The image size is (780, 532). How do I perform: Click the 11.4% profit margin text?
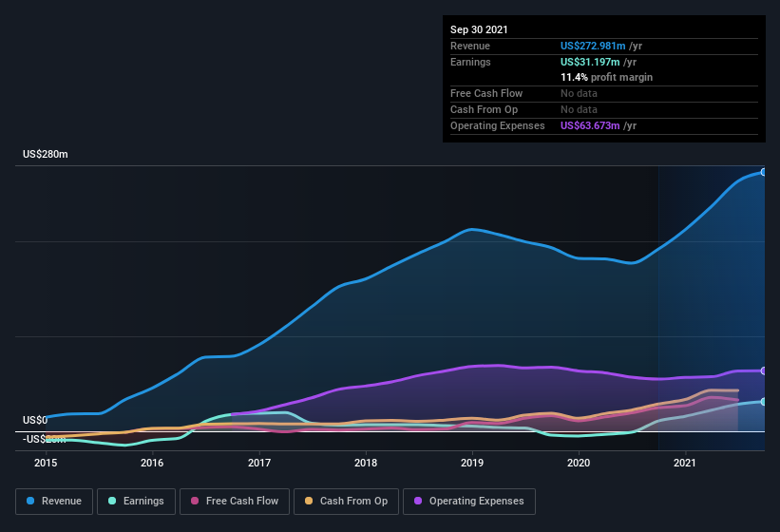click(606, 77)
